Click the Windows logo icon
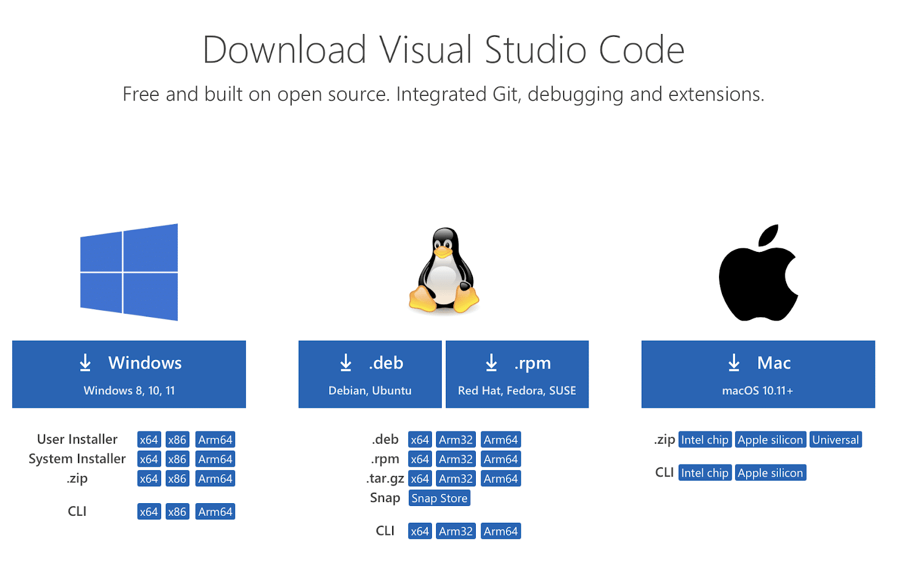This screenshot has height=584, width=924. tap(129, 272)
